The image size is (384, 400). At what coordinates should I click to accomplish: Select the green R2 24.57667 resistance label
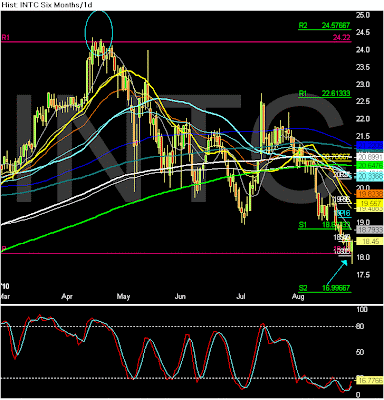pos(324,25)
